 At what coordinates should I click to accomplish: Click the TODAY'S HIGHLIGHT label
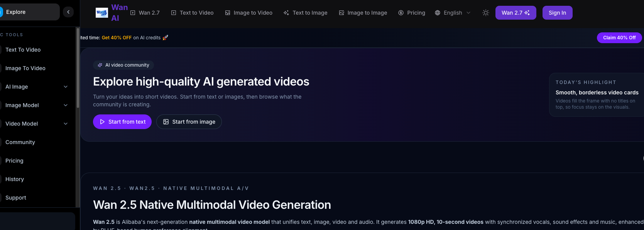[586, 82]
